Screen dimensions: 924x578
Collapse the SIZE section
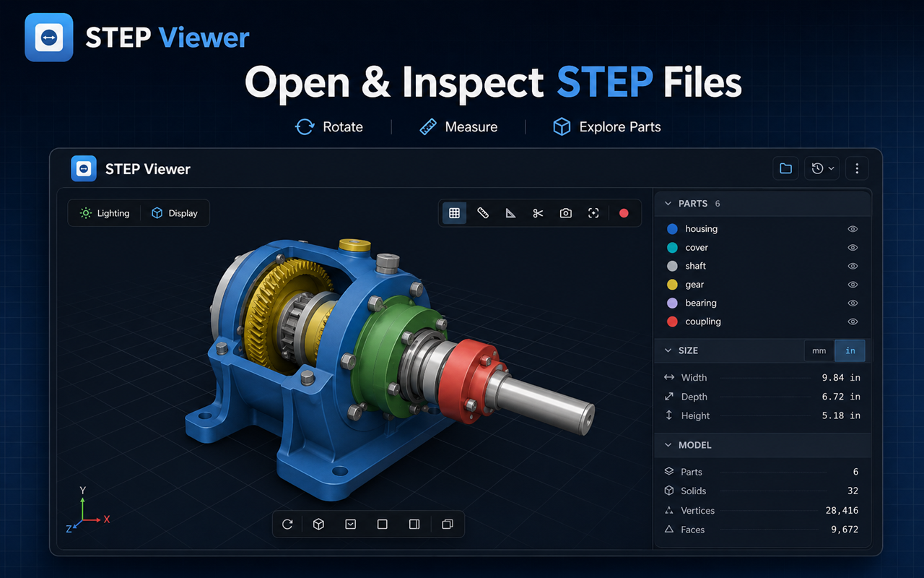click(668, 350)
